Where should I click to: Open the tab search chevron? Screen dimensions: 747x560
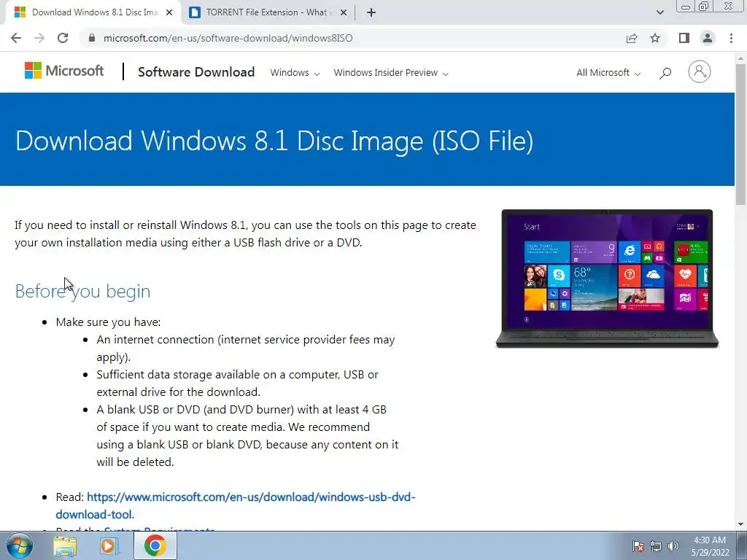click(x=659, y=12)
